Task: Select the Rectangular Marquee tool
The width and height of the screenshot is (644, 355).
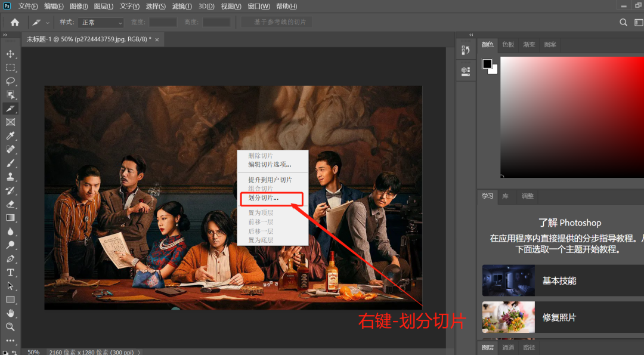Action: (x=10, y=68)
